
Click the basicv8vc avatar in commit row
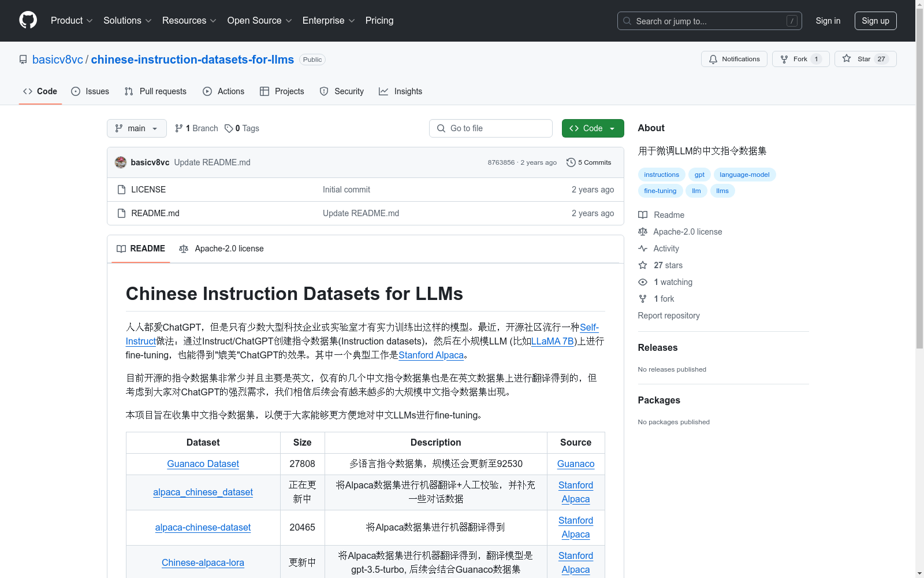(x=121, y=162)
